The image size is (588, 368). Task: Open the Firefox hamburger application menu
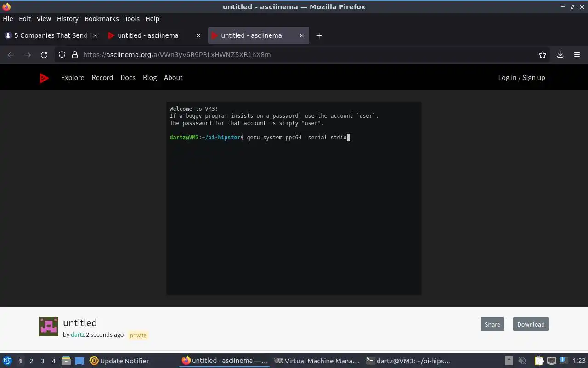(x=577, y=55)
